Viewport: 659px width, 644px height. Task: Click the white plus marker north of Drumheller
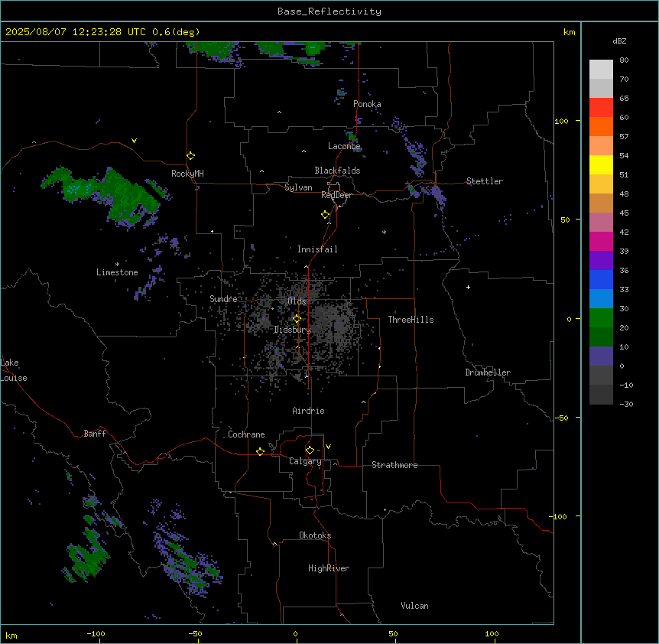[x=468, y=287]
